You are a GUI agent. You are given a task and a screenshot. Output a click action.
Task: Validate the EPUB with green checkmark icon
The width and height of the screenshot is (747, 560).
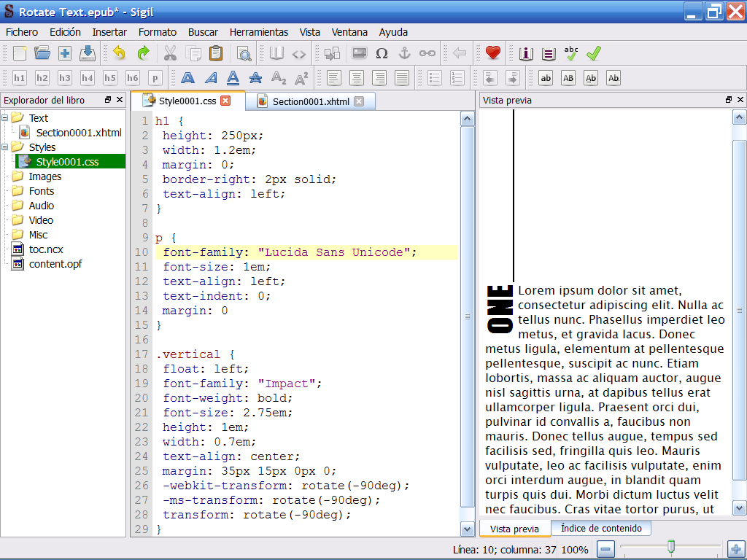[x=594, y=53]
